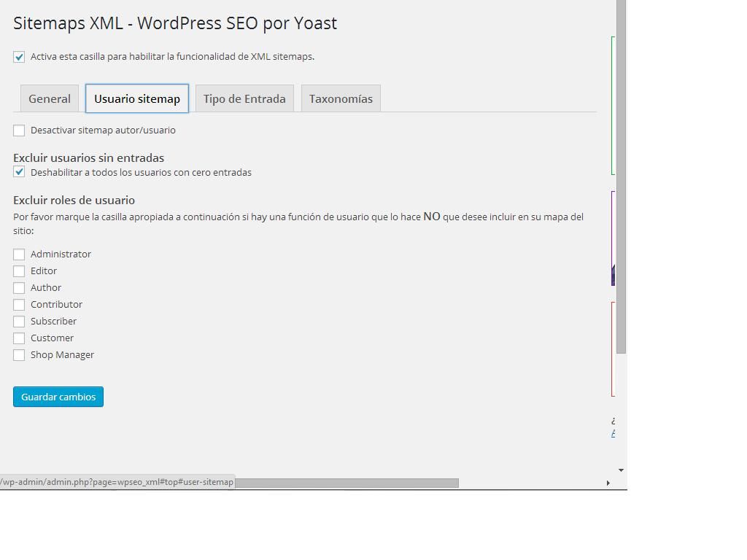Check the Author role checkbox
The height and width of the screenshot is (560, 747).
click(x=19, y=287)
